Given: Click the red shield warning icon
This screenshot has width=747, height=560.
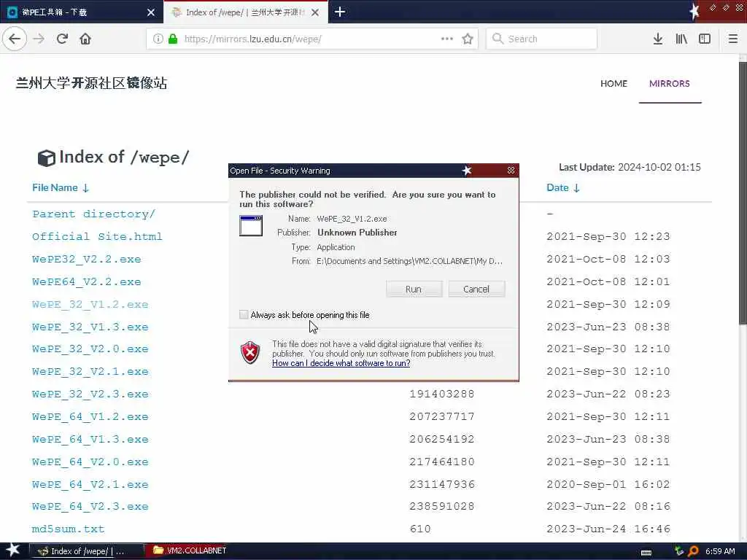Looking at the screenshot, I should [250, 352].
